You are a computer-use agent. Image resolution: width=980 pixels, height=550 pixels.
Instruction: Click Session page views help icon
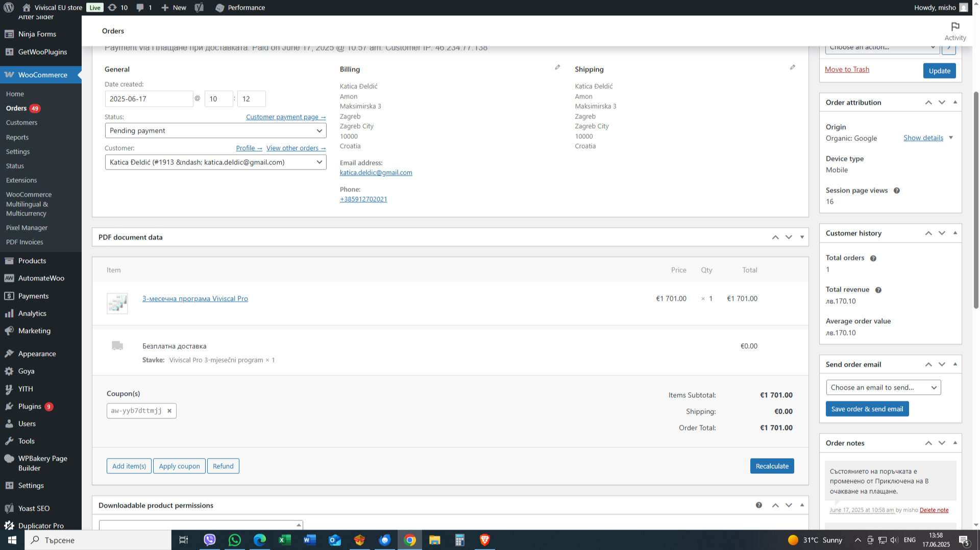(x=896, y=190)
